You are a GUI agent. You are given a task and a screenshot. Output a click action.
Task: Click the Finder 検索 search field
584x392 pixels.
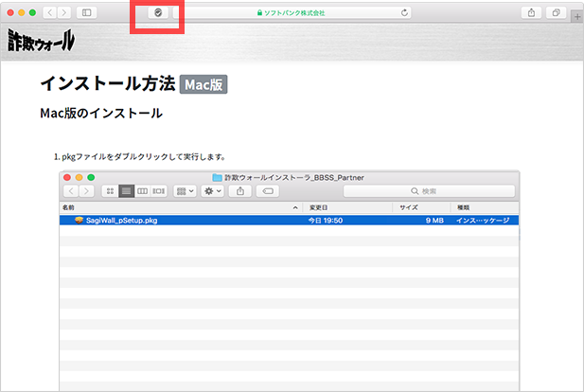[429, 191]
